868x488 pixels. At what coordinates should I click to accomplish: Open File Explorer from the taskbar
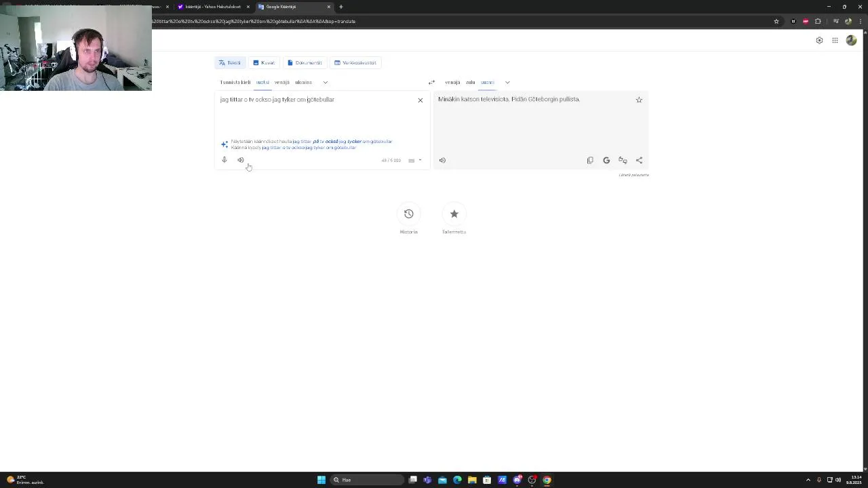click(472, 480)
